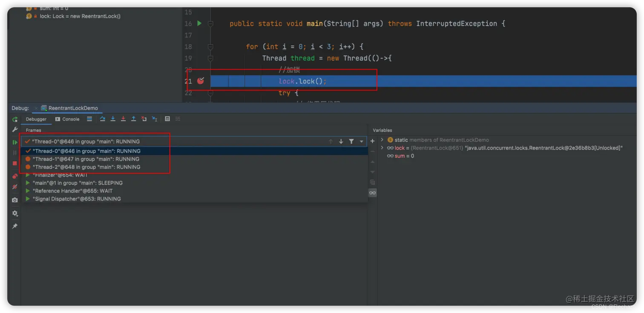Screen dimensions: 644x313
Task: Click remove watch minus icon
Action: 372,151
